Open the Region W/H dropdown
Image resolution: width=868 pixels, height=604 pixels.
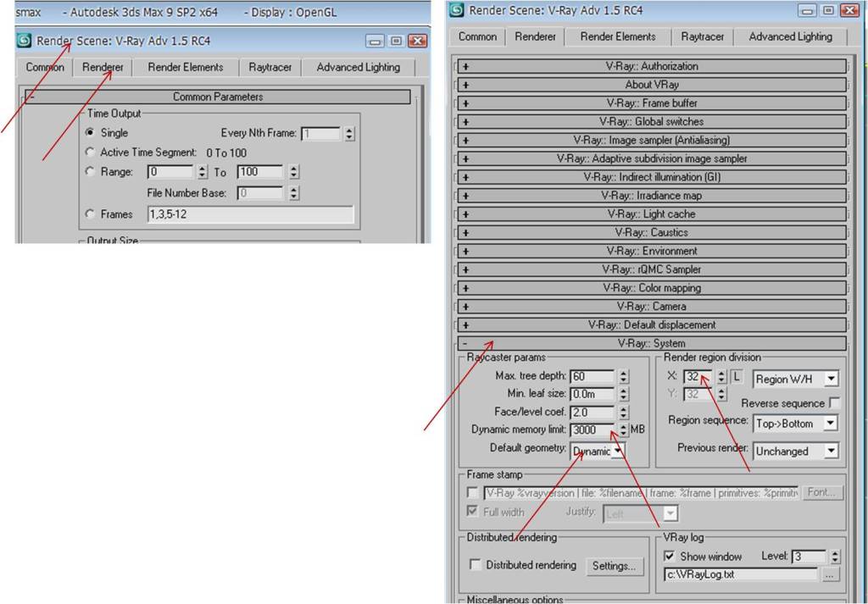coord(795,379)
